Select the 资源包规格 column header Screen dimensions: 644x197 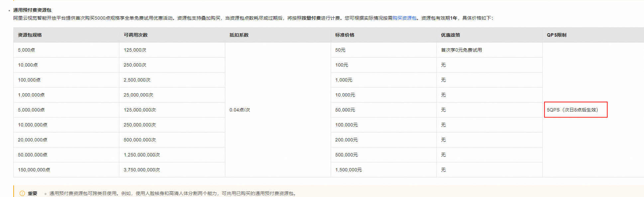(x=66, y=35)
